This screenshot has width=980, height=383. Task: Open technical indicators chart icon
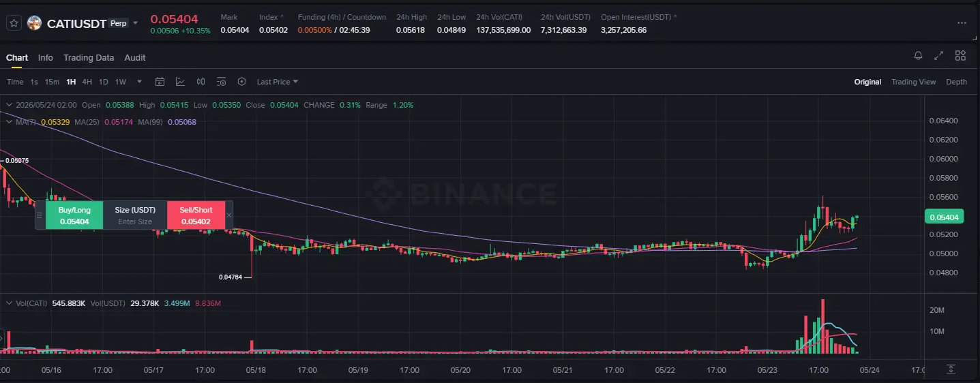tap(180, 82)
